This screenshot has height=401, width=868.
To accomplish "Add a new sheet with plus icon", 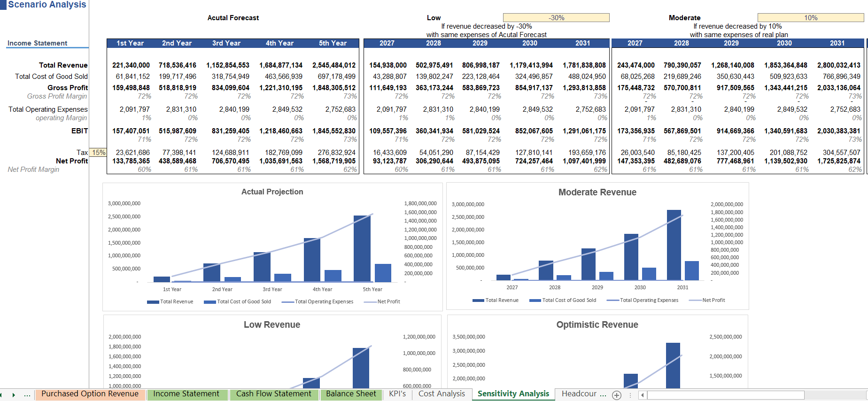I will pos(617,395).
